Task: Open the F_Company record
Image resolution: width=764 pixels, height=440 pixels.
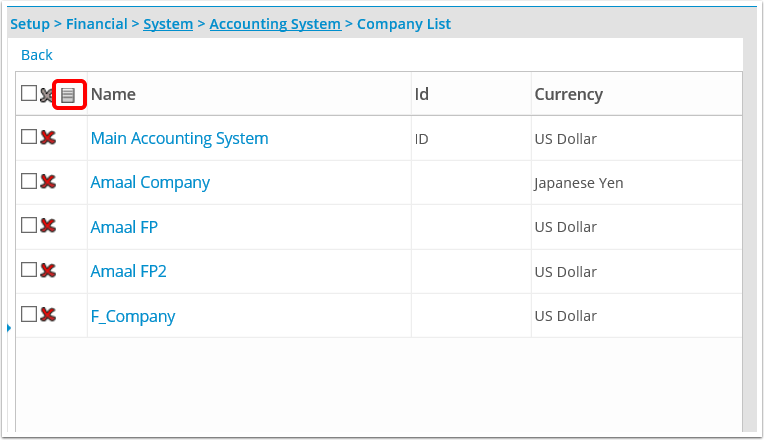Action: pos(133,317)
